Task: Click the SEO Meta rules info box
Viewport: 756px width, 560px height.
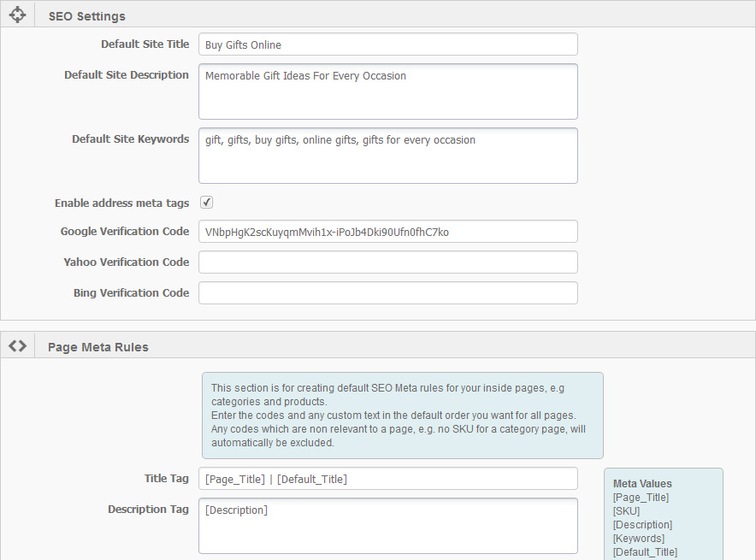Action: pos(403,416)
